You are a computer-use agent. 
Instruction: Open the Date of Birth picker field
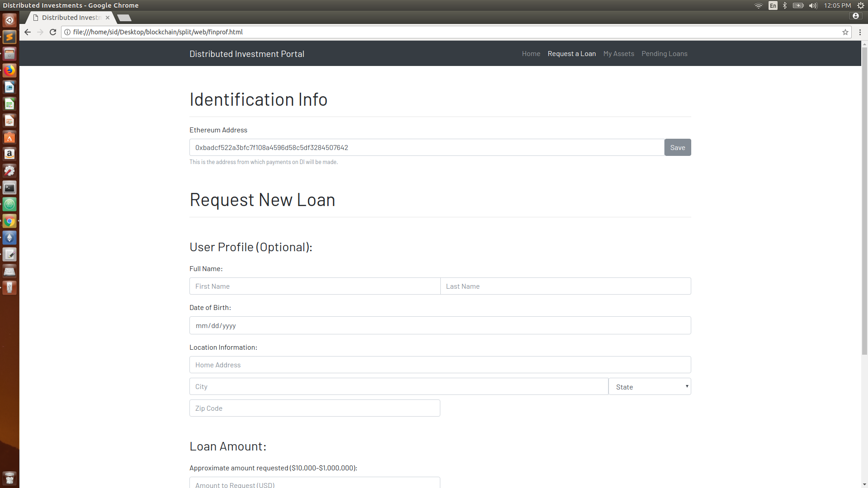pyautogui.click(x=440, y=325)
